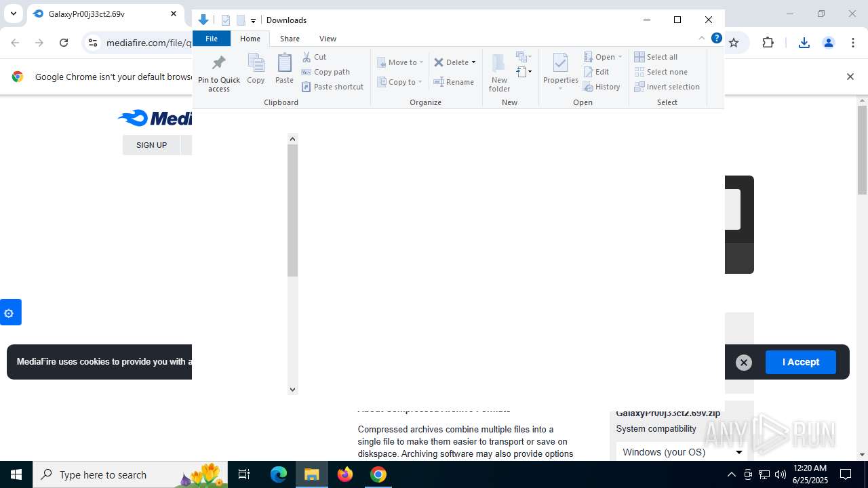Open Chrome three-dot menu
This screenshot has width=868, height=488.
(x=853, y=43)
